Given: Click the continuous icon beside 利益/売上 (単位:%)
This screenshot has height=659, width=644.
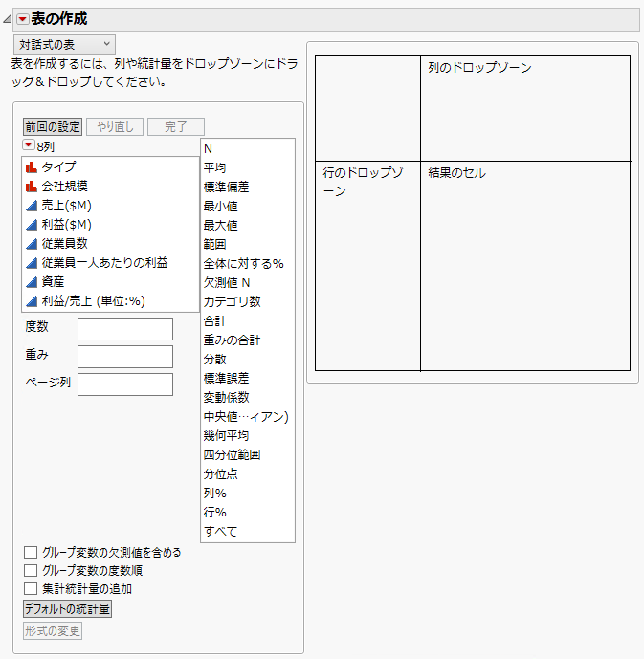Looking at the screenshot, I should point(32,300).
